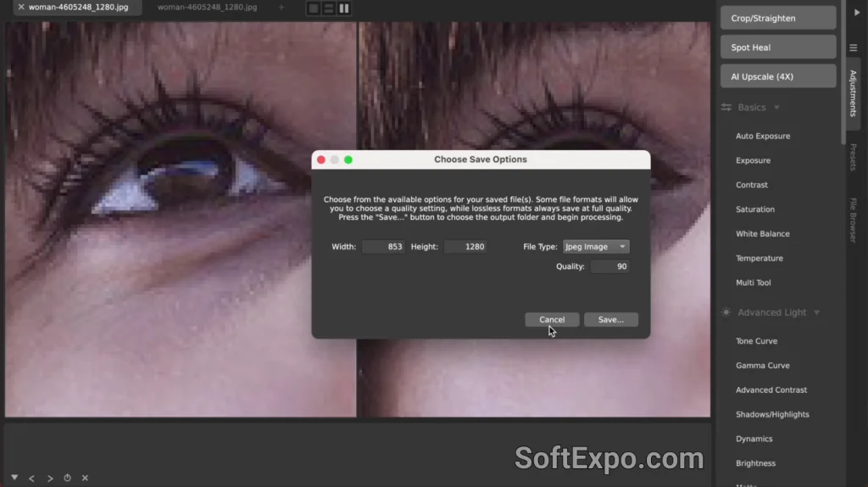Open the hamburger menu on right sidebar
Viewport: 868px width, 487px height.
pyautogui.click(x=854, y=47)
